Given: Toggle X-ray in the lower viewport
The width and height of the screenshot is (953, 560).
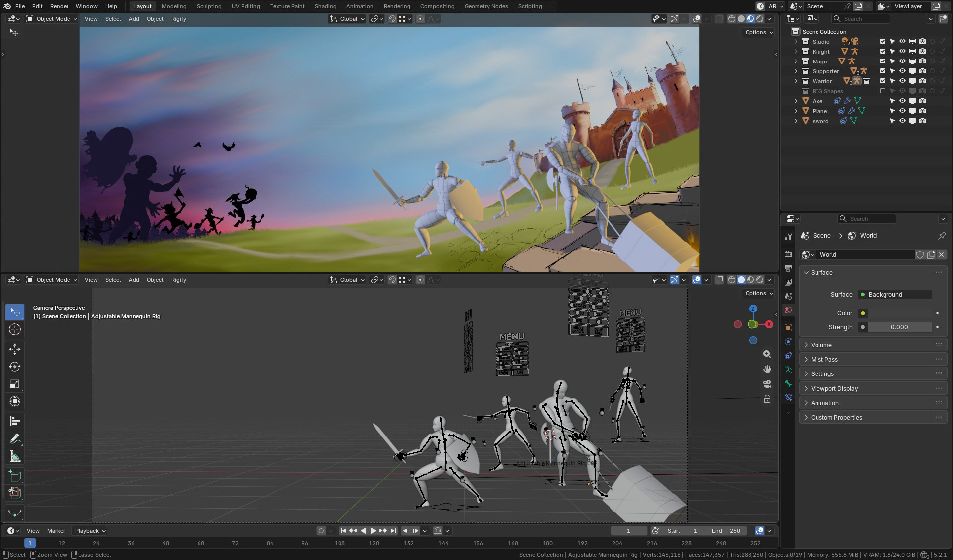Looking at the screenshot, I should 719,280.
